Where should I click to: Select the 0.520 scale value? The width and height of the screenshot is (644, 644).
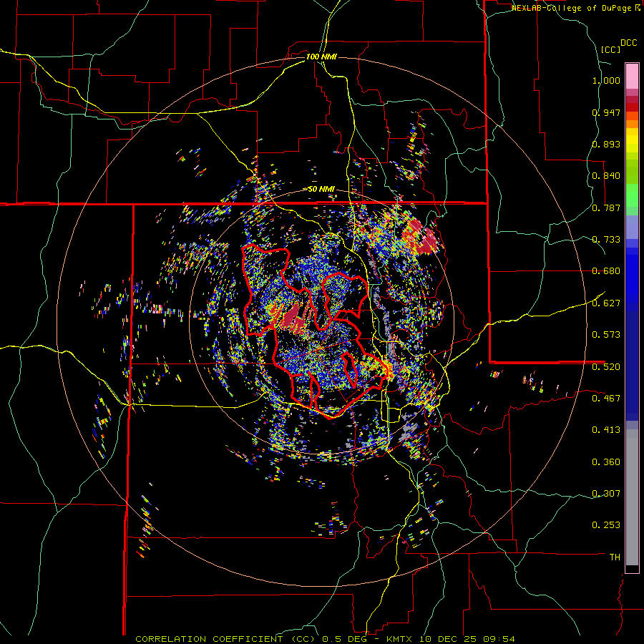coord(606,366)
